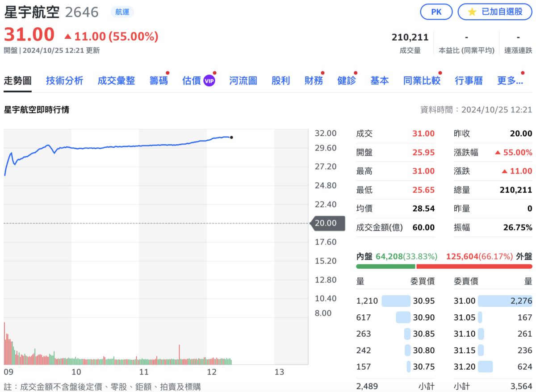Click the ask 小計 total 3,564

522,386
